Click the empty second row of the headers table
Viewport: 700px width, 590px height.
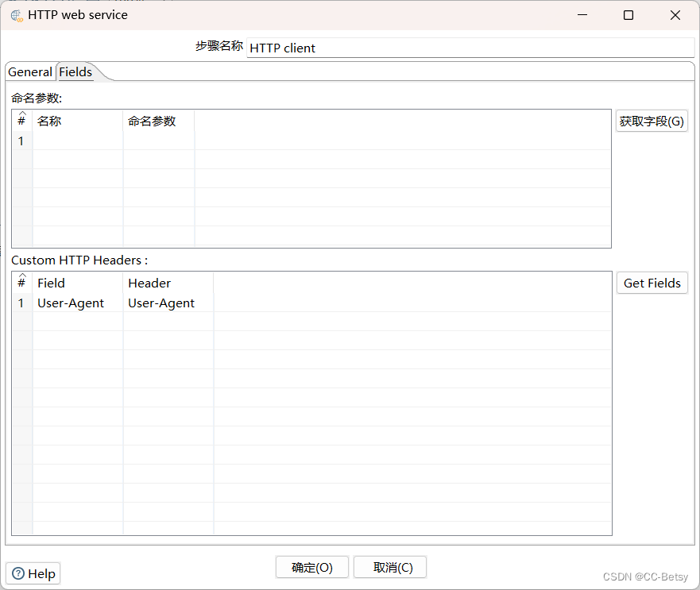point(77,322)
